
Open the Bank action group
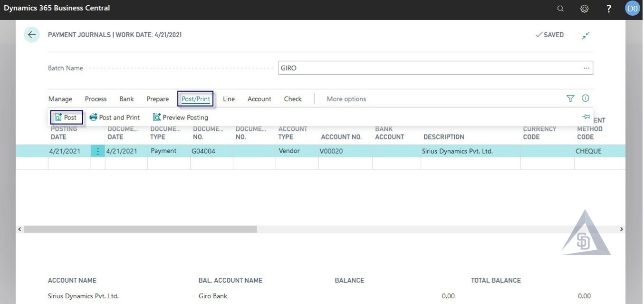[x=126, y=98]
